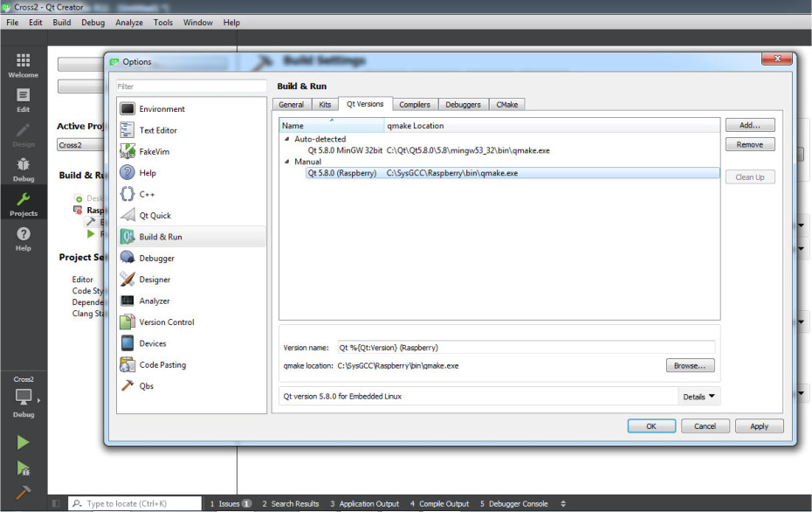Open Help mode question icon
The width and height of the screenshot is (812, 512).
pyautogui.click(x=24, y=239)
